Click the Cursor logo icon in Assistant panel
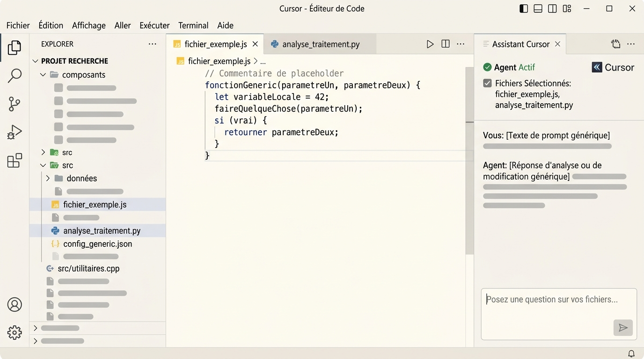Screen dimensions: 644x359 coord(597,67)
